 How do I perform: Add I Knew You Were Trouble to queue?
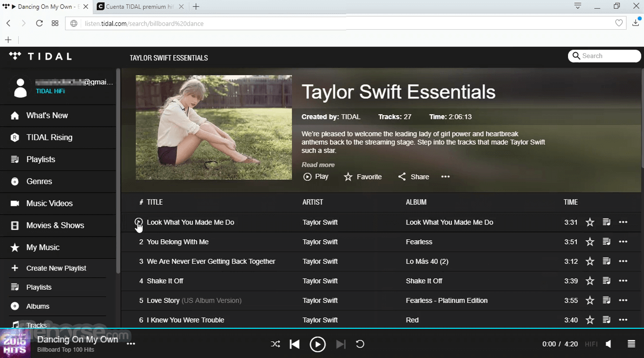[x=607, y=320]
